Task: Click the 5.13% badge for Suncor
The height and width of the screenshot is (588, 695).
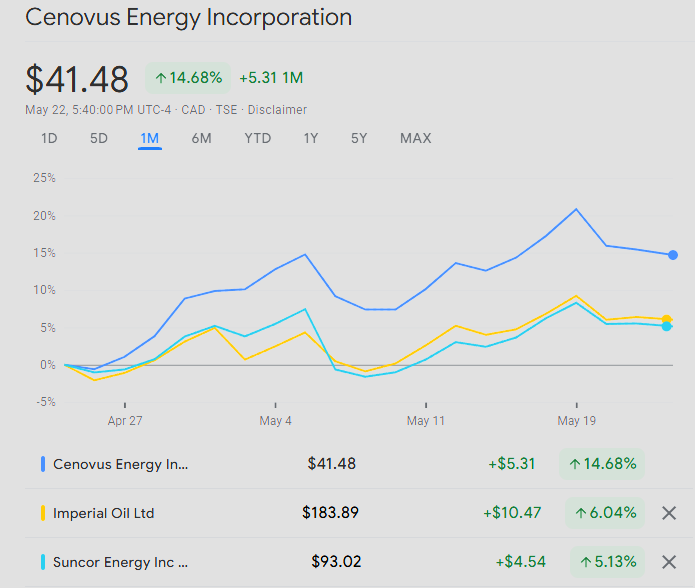Action: click(607, 562)
